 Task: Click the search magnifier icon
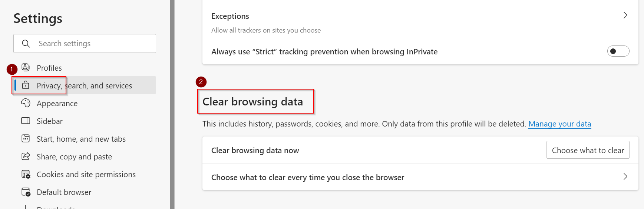coord(26,44)
